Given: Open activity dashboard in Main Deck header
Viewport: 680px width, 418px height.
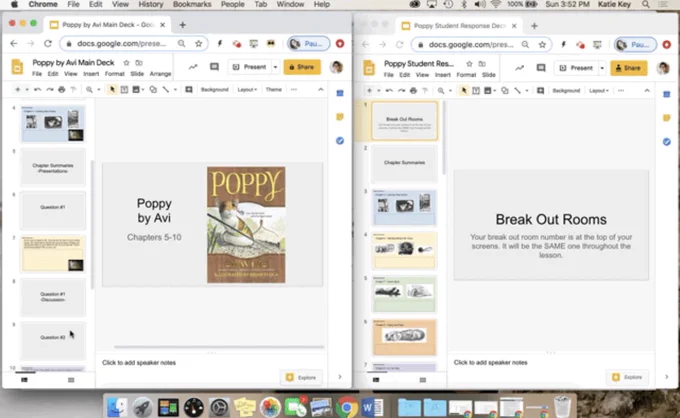Looking at the screenshot, I should [193, 67].
